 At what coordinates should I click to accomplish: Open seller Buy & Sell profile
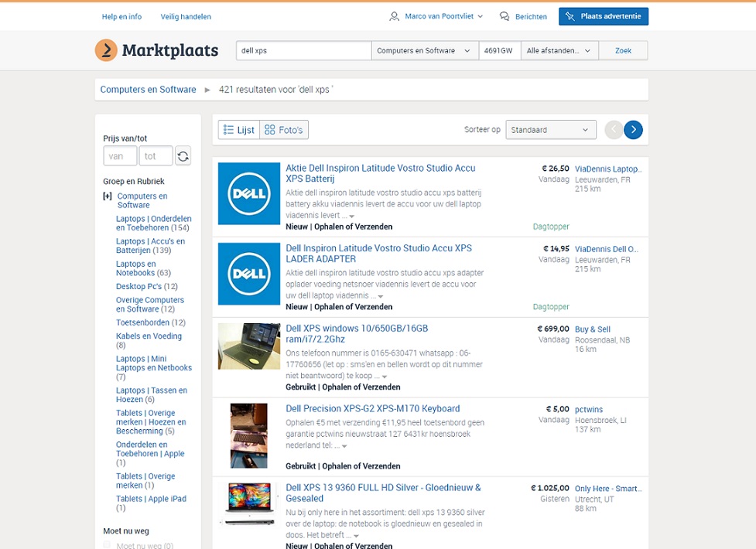coord(593,329)
